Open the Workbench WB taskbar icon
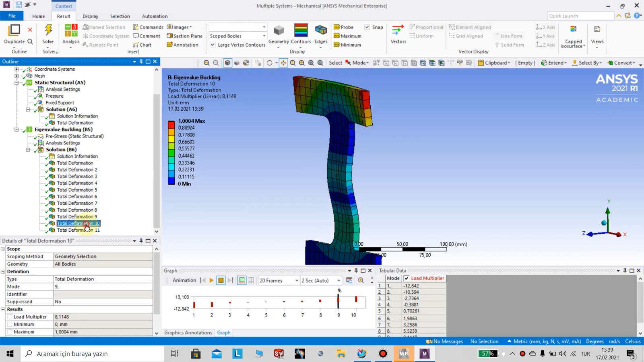The height and width of the screenshot is (362, 644). 404,354
